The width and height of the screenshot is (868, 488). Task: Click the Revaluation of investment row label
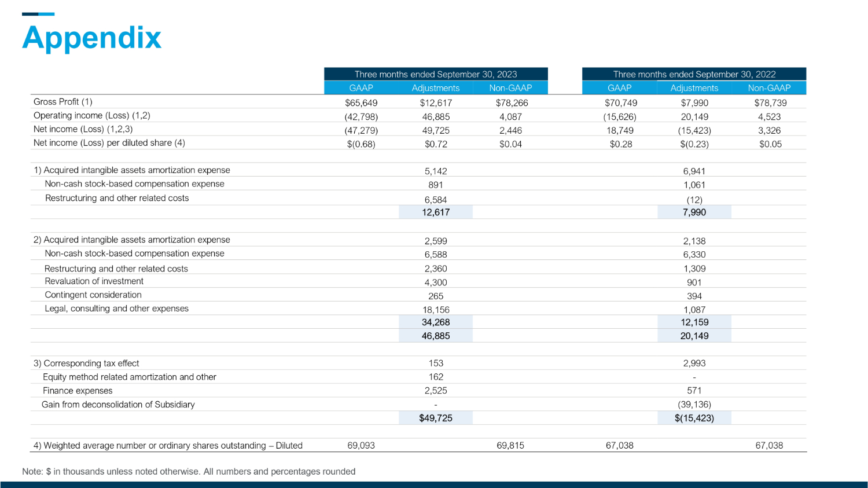[x=94, y=281]
